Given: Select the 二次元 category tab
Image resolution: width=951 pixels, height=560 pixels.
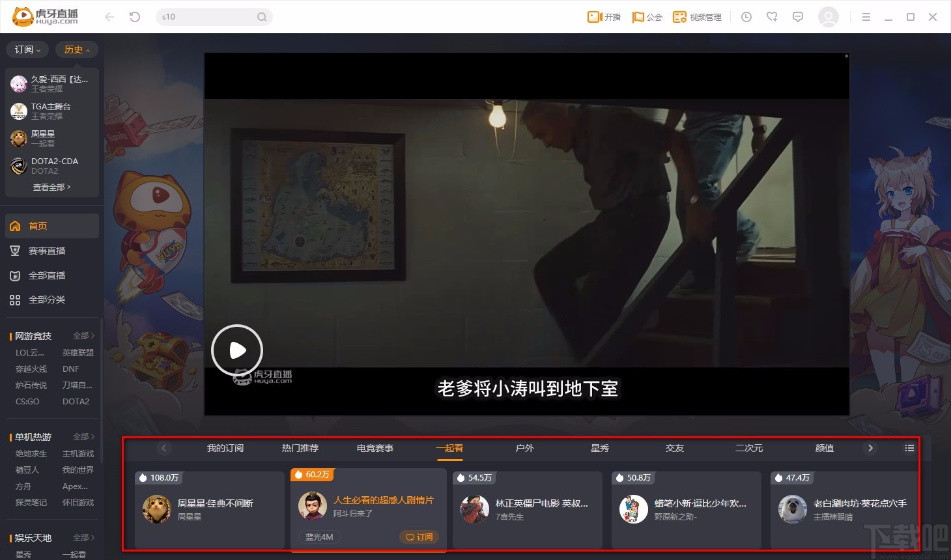Looking at the screenshot, I should (748, 448).
